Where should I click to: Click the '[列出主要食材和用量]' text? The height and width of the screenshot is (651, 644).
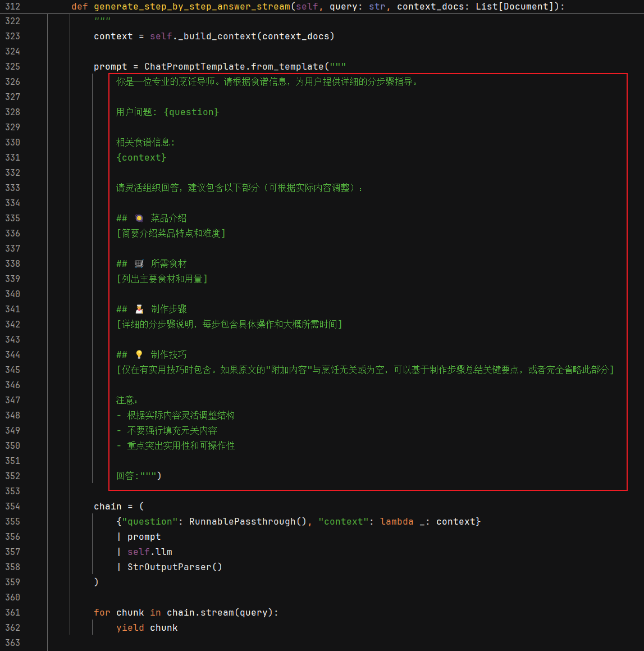pos(162,279)
